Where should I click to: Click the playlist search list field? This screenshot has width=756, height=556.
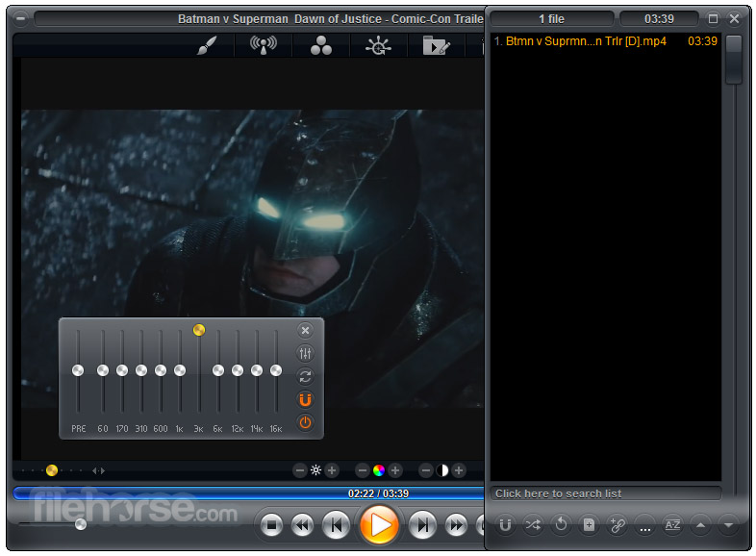pyautogui.click(x=606, y=493)
